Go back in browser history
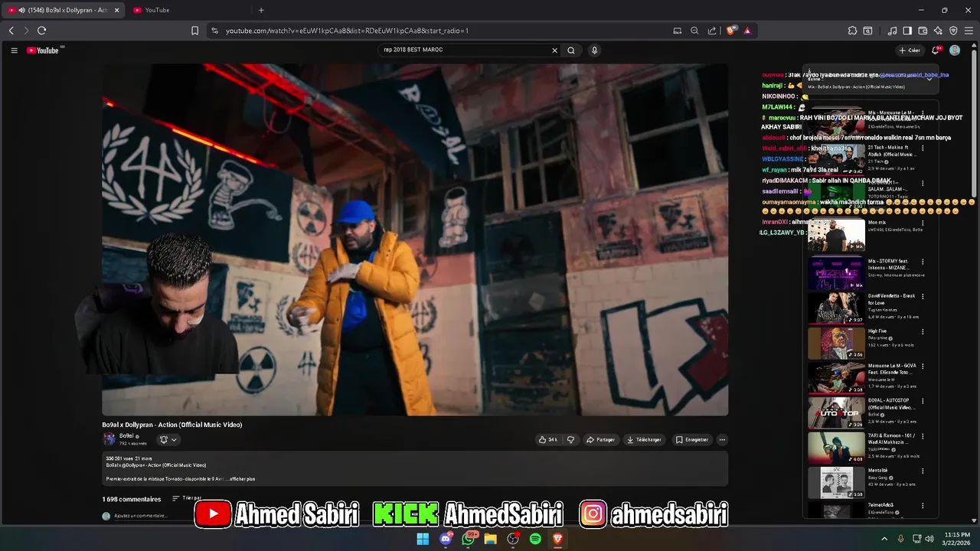Screen dimensions: 980x551 11,31
